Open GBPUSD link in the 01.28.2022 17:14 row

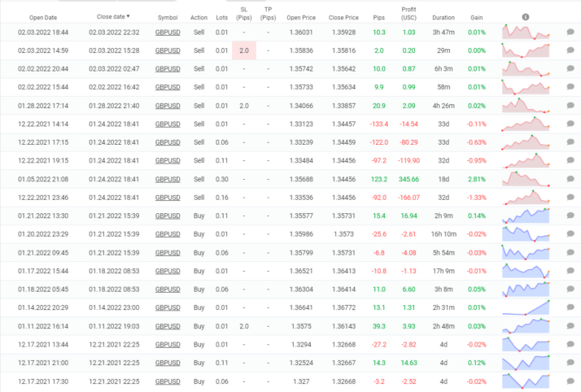(168, 106)
